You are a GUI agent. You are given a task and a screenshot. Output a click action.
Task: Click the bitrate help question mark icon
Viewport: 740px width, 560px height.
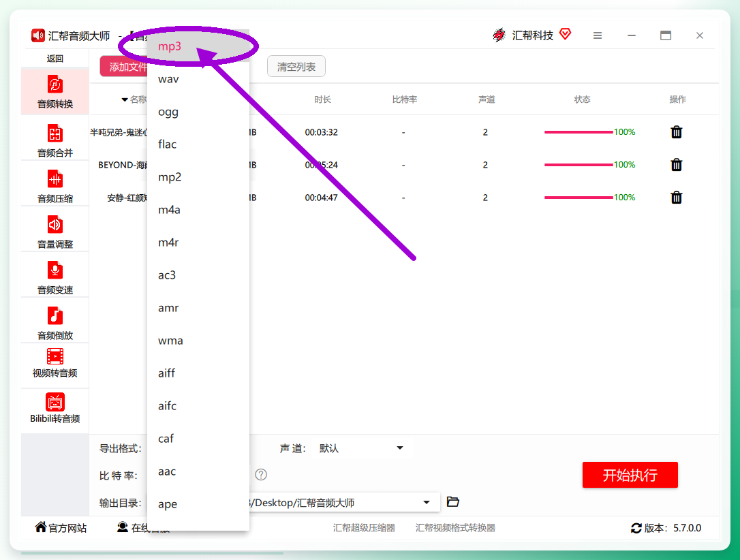point(261,475)
